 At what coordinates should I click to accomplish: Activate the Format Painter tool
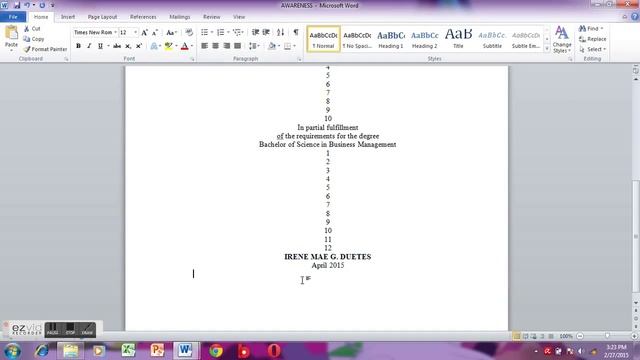pos(45,49)
